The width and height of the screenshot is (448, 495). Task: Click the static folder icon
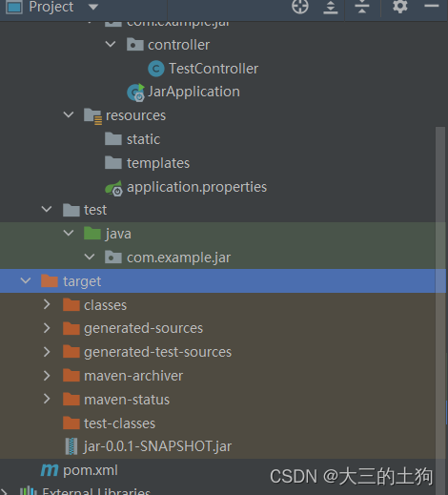click(113, 139)
